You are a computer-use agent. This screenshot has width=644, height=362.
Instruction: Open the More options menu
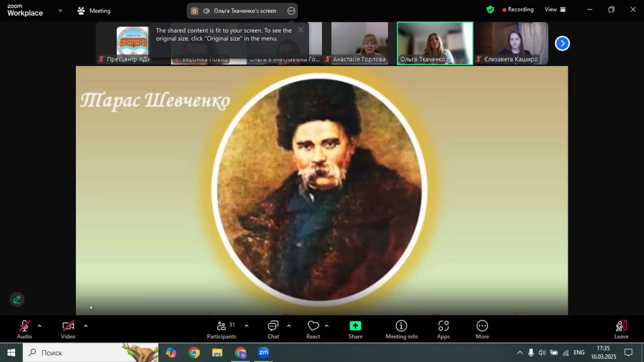482,330
